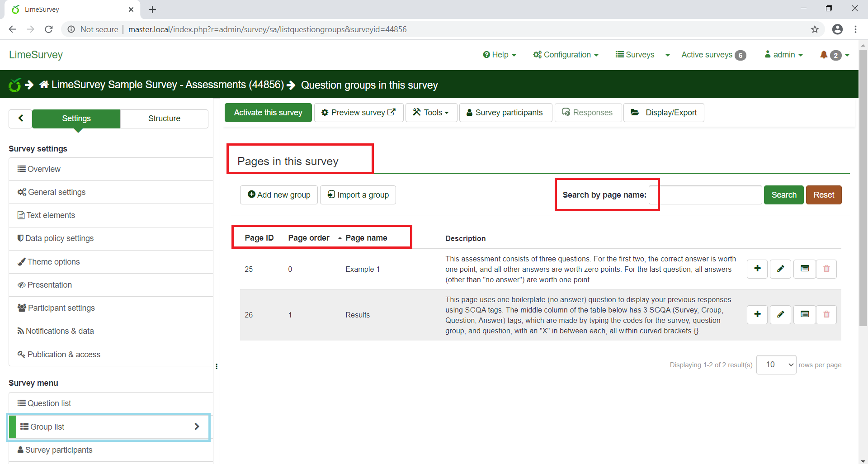Click the notifications bell icon
This screenshot has width=868, height=464.
tap(824, 55)
